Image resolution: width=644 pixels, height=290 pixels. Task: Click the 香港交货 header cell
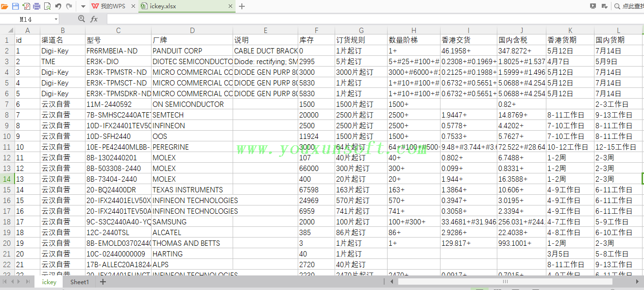[x=469, y=40]
